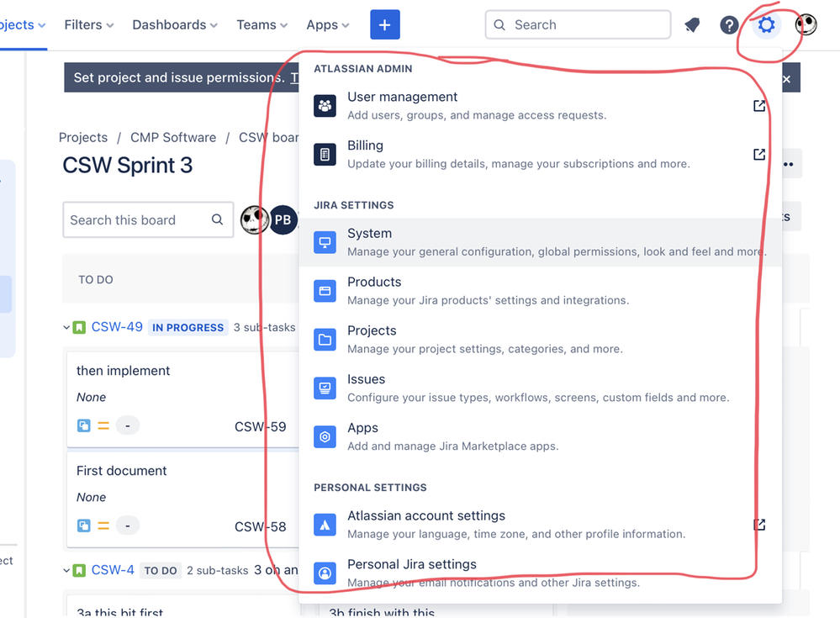Click the CSW-58 issue key text
The width and height of the screenshot is (840, 618).
point(261,527)
